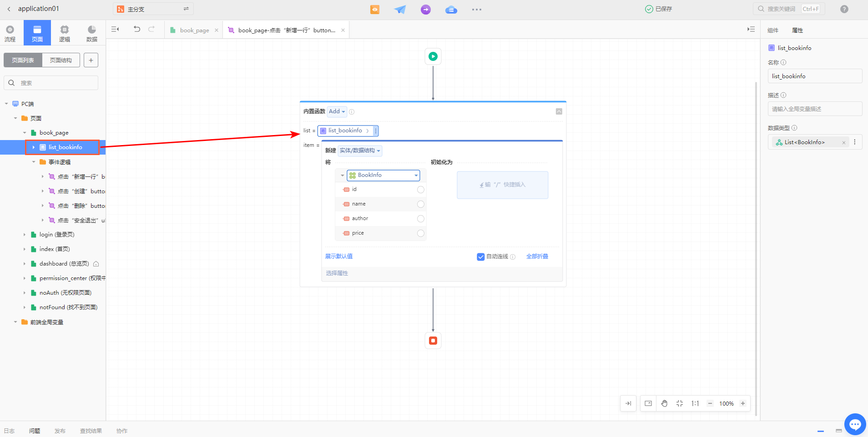This screenshot has height=437, width=868.
Task: Click the undo arrow in editor toolbar
Action: tap(137, 29)
